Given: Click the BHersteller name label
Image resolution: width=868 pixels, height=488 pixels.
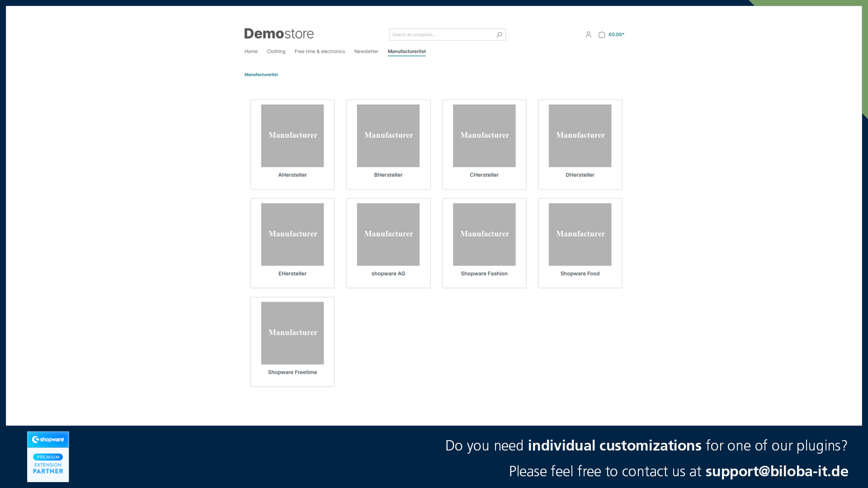Looking at the screenshot, I should click(x=388, y=175).
